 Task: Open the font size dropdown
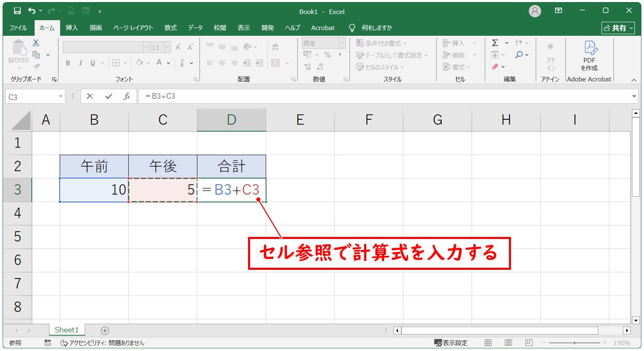(167, 47)
